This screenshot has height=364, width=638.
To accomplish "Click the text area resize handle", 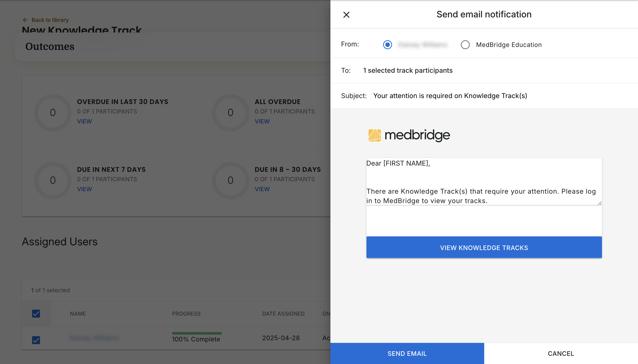I will (599, 203).
